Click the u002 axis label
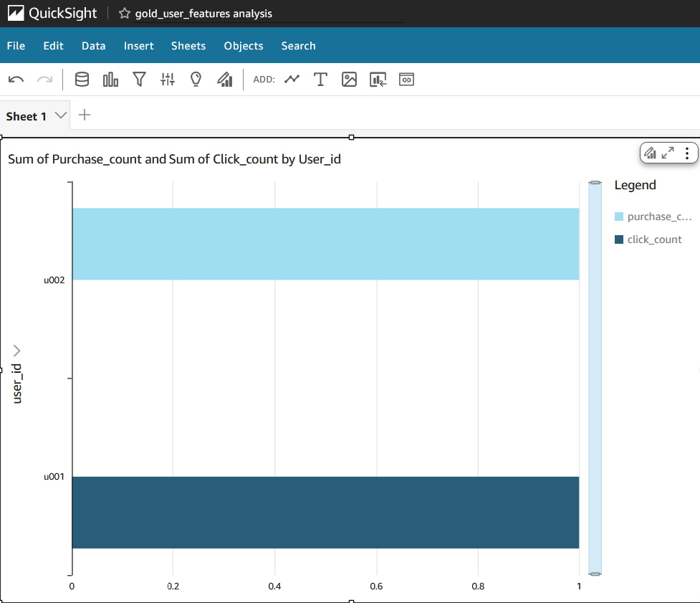The width and height of the screenshot is (700, 603). [54, 280]
